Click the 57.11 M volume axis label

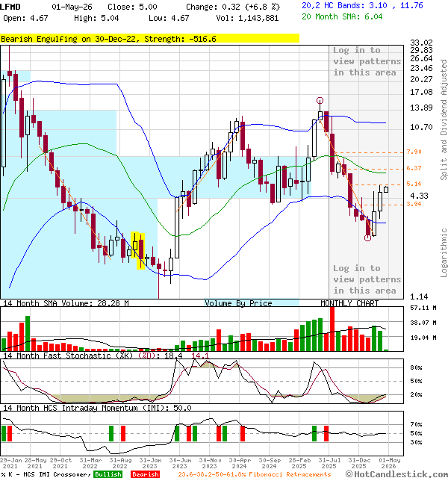(423, 308)
